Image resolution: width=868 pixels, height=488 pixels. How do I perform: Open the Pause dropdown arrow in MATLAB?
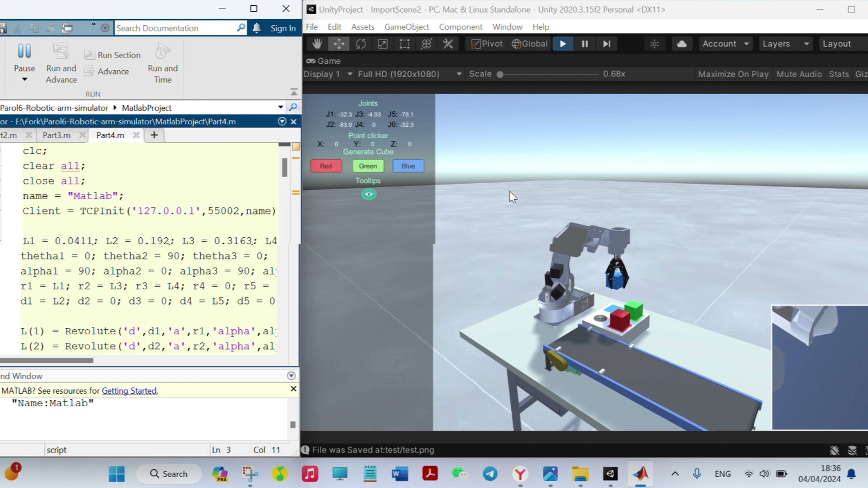[24, 79]
